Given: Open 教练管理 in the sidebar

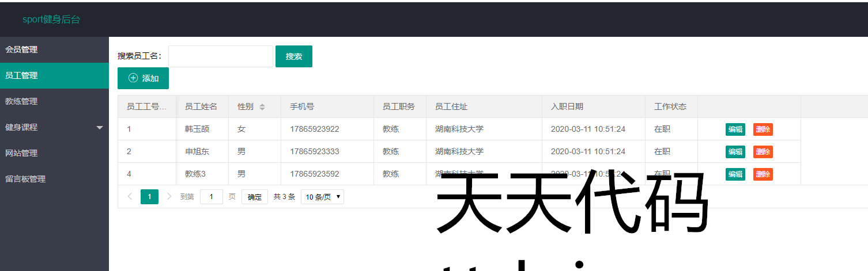Looking at the screenshot, I should (x=21, y=101).
